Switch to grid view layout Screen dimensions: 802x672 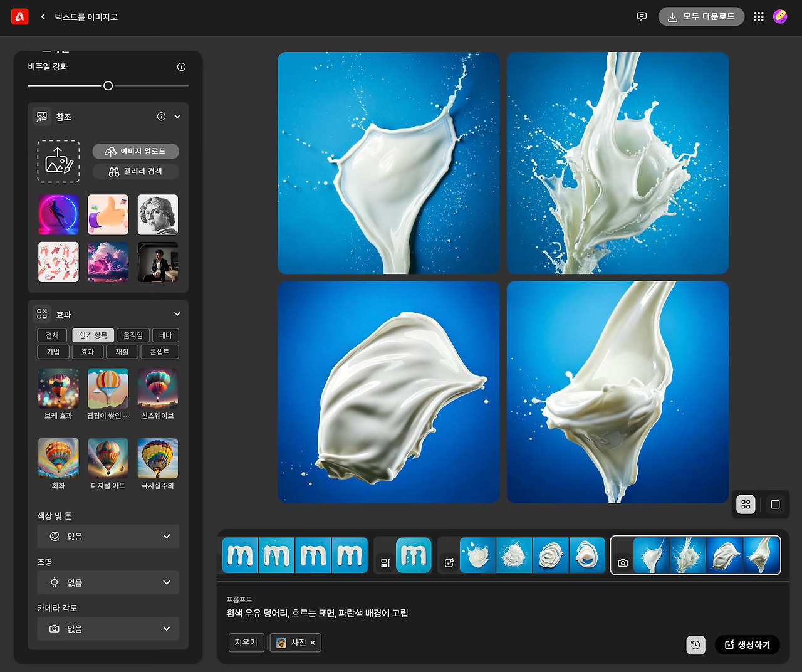click(746, 504)
